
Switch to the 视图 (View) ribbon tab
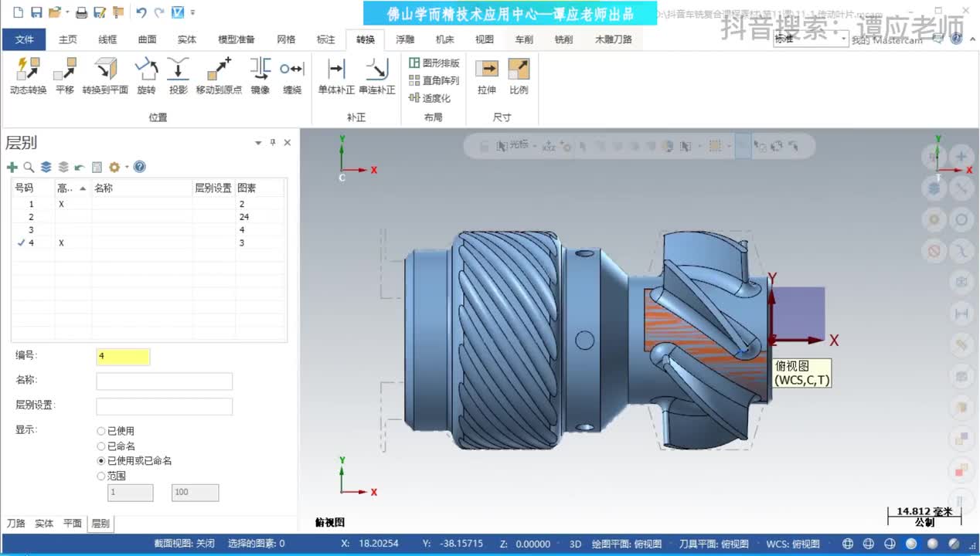(x=484, y=39)
